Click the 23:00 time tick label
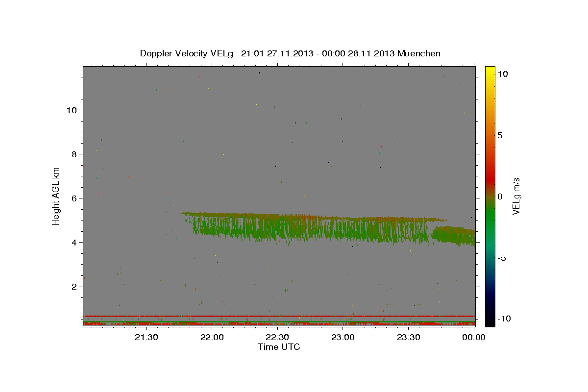Image resolution: width=588 pixels, height=392 pixels. click(343, 337)
